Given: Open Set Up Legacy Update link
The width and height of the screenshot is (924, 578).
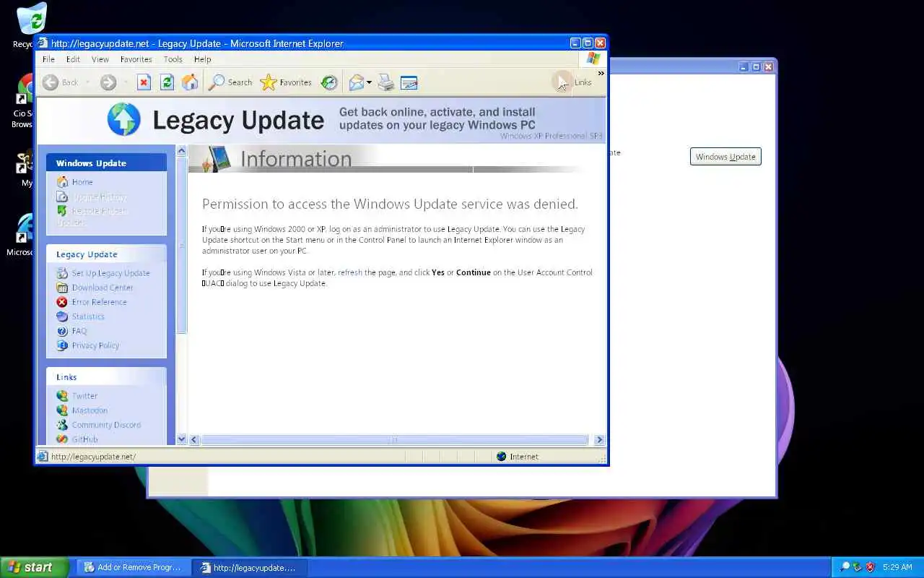Looking at the screenshot, I should 110,273.
